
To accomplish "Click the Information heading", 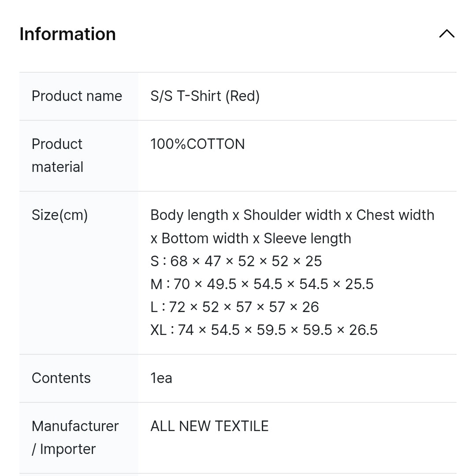I will (68, 33).
